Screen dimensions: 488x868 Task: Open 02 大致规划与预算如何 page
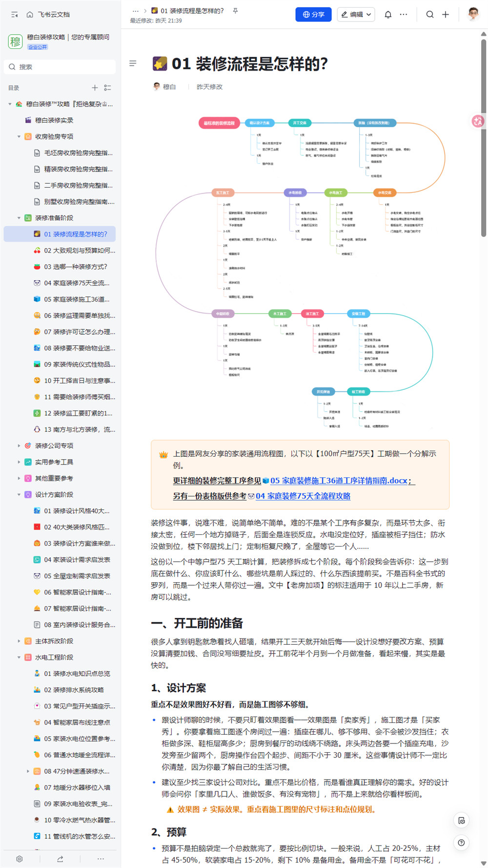point(60,251)
